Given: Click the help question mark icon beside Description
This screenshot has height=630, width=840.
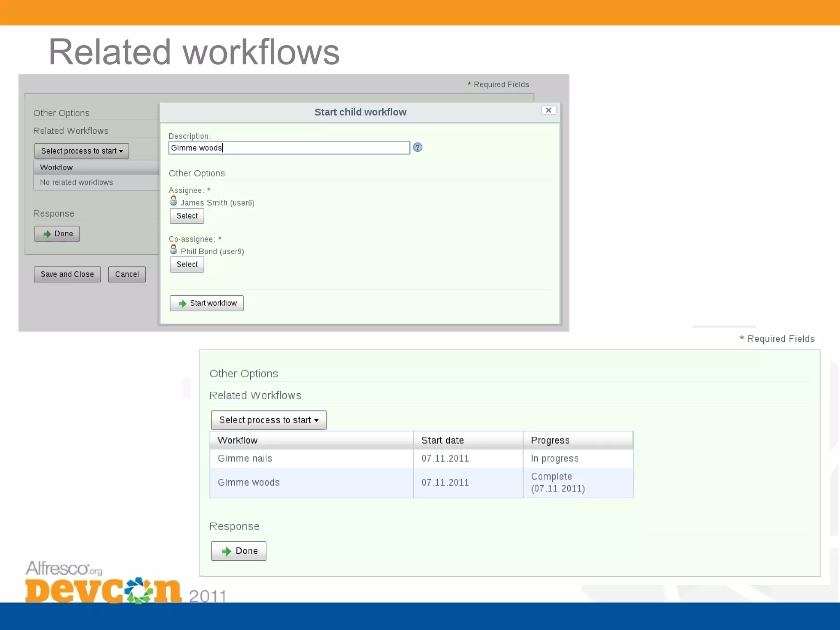Looking at the screenshot, I should [x=418, y=147].
